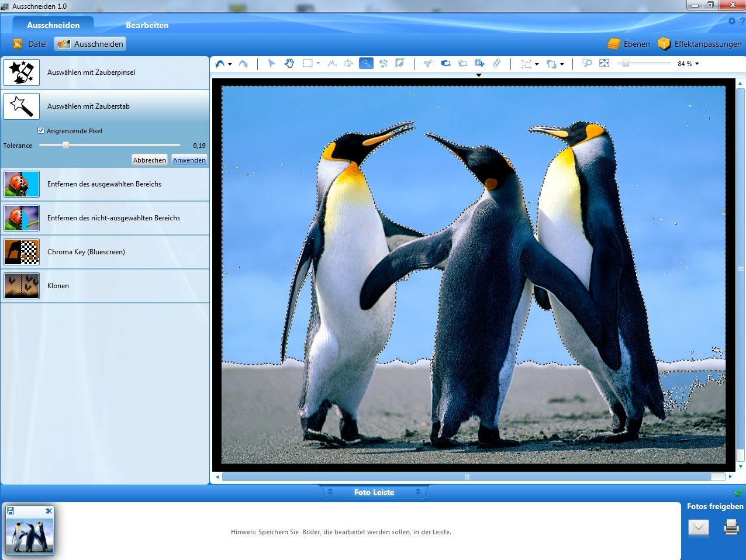Select Chroma Key (Bluescreen) option
This screenshot has height=560, width=746.
(105, 252)
